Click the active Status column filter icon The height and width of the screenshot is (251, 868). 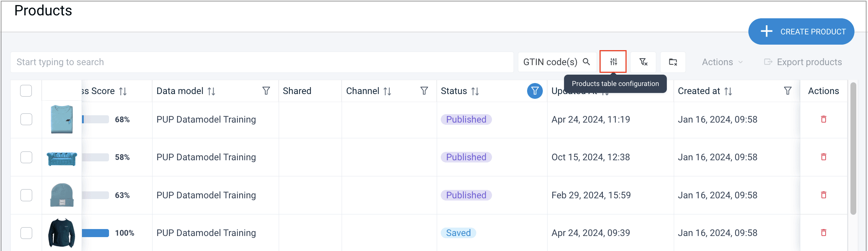535,91
